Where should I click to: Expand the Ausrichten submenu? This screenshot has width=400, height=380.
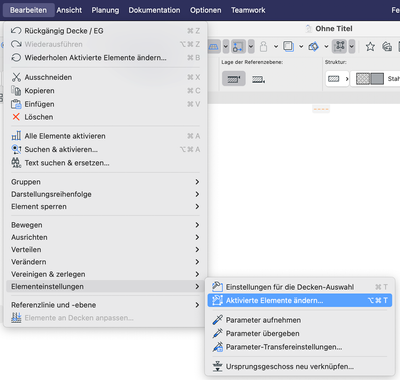105,237
